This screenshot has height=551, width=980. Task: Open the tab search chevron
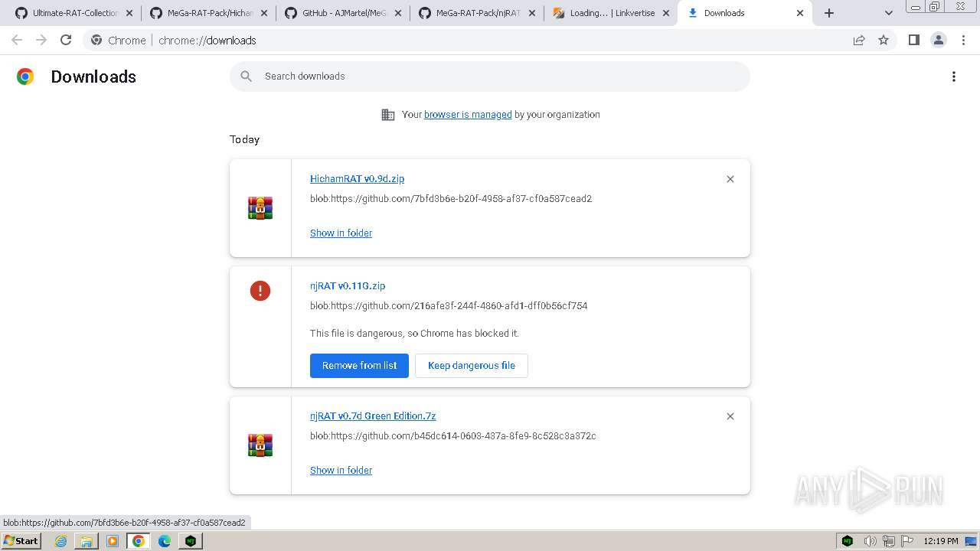point(889,13)
